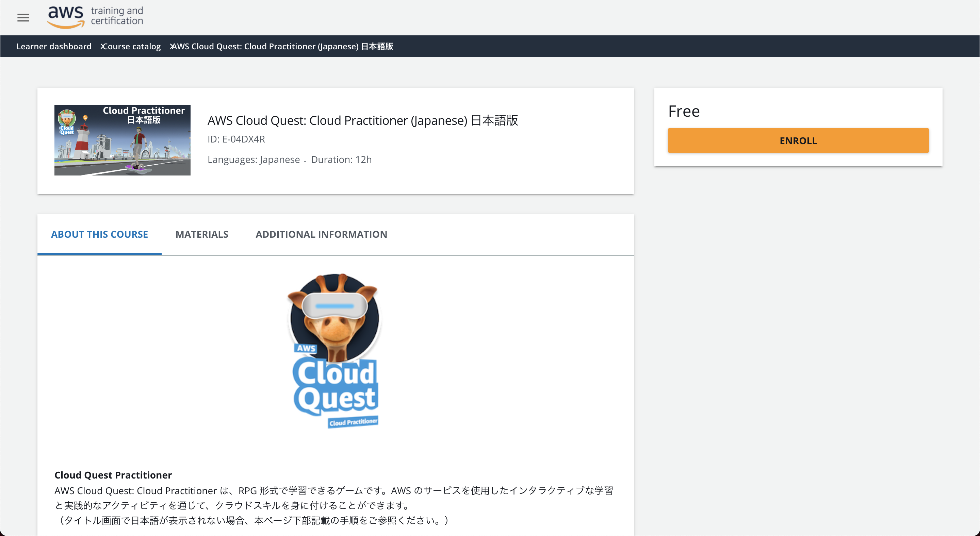Select the course ID E-04DX4R text
This screenshot has height=536, width=980.
(x=236, y=139)
